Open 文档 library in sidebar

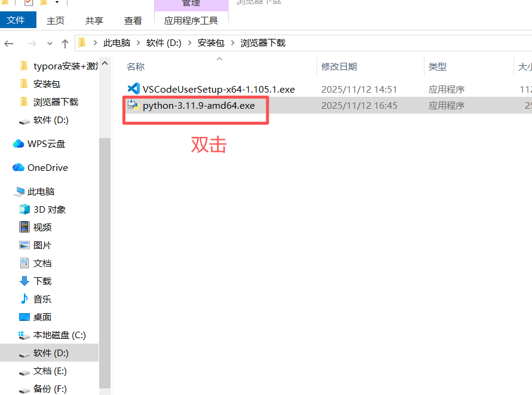coord(42,263)
